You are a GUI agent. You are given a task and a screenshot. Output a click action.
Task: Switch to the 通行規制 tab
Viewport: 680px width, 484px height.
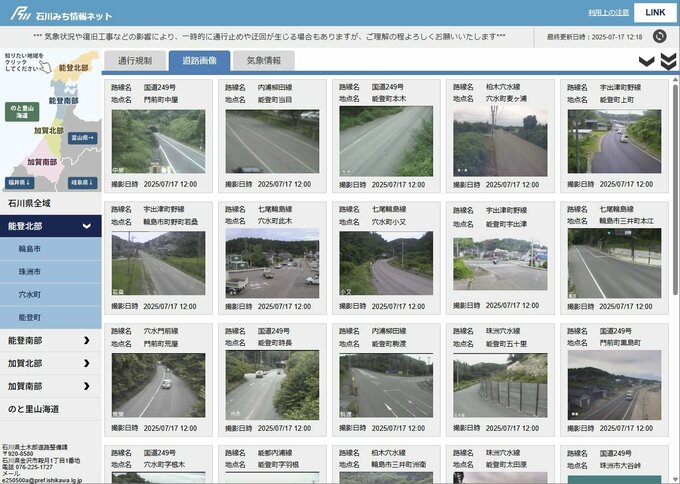coord(135,61)
